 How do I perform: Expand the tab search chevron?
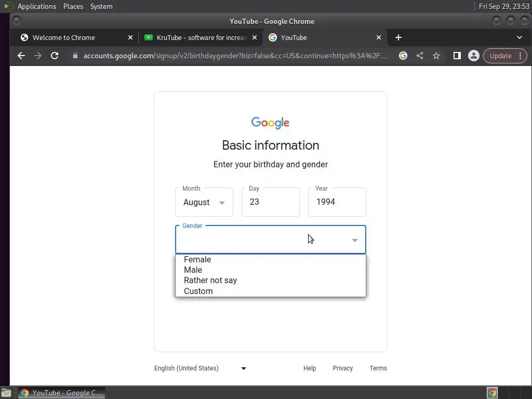click(519, 37)
